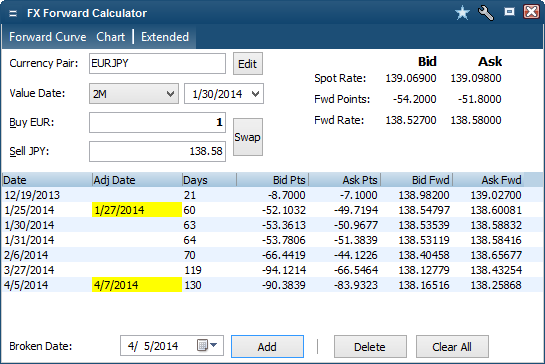Click Fwd Rate bid value 138.52700
The height and width of the screenshot is (364, 545).
click(411, 120)
